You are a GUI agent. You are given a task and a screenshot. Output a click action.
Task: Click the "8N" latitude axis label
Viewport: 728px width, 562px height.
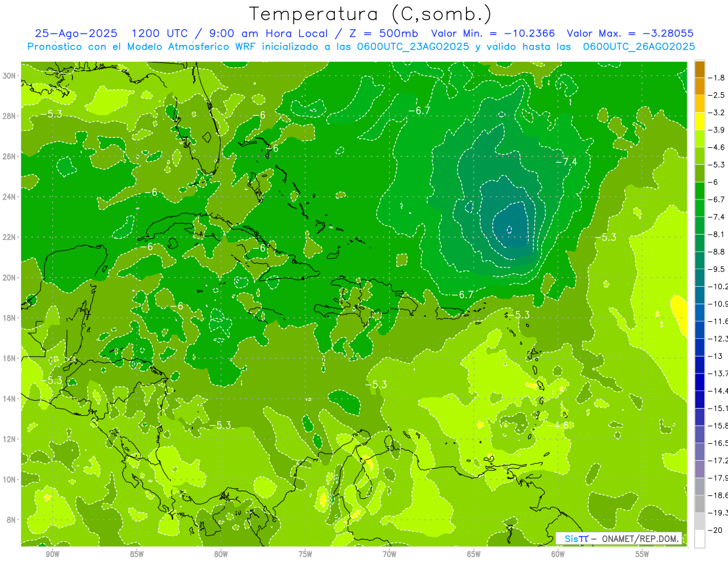pos(11,520)
